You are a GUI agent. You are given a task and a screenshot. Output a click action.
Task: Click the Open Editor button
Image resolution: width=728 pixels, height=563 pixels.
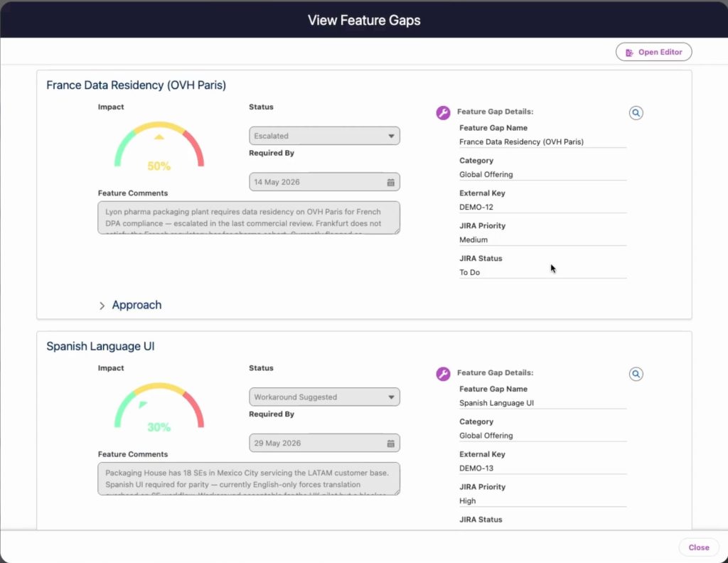pos(653,52)
